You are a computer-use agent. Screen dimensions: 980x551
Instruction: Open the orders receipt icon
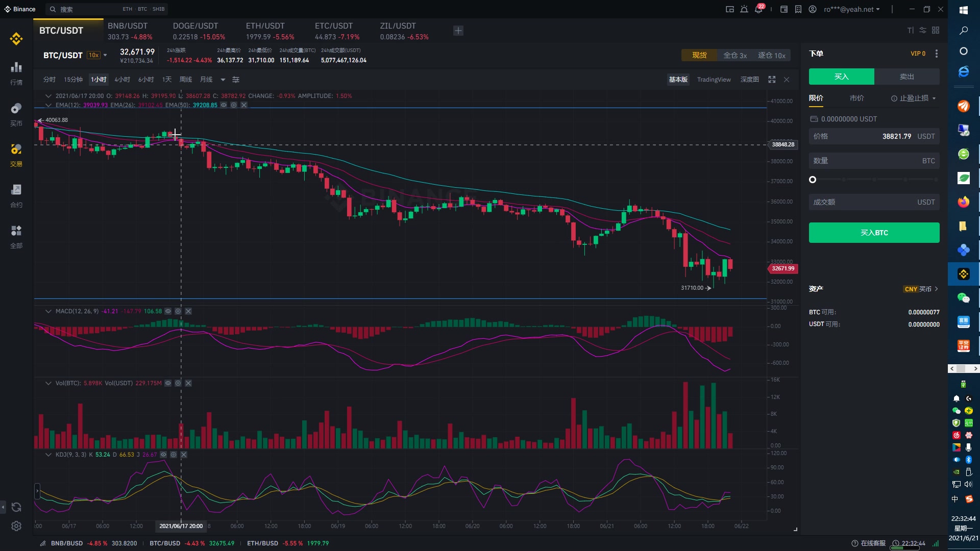(798, 9)
